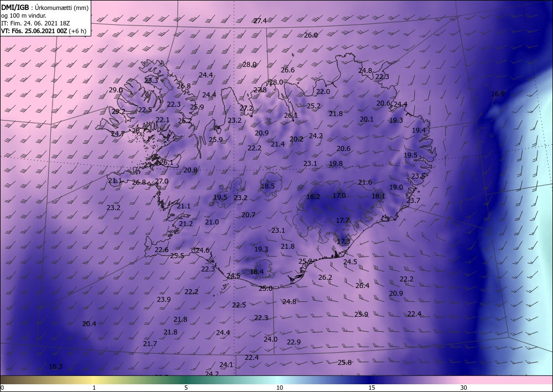Select the 27.0 map value
The height and width of the screenshot is (392, 553).
click(x=161, y=181)
